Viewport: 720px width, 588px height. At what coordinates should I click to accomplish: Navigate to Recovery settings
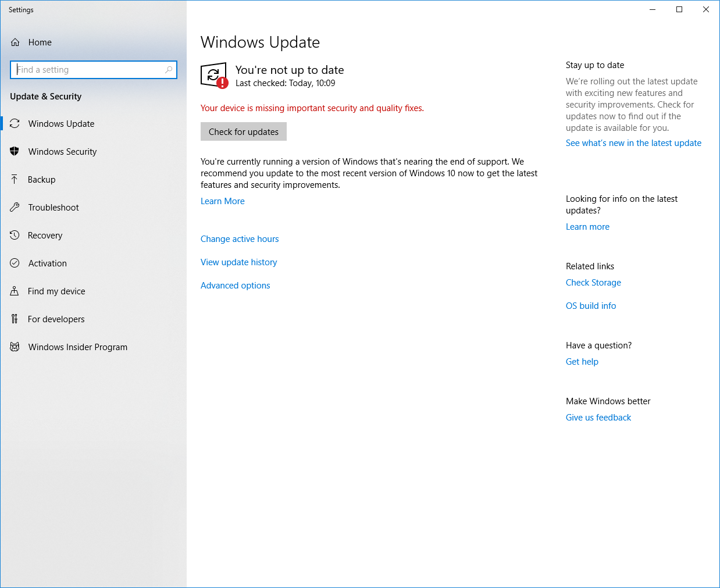click(x=94, y=236)
